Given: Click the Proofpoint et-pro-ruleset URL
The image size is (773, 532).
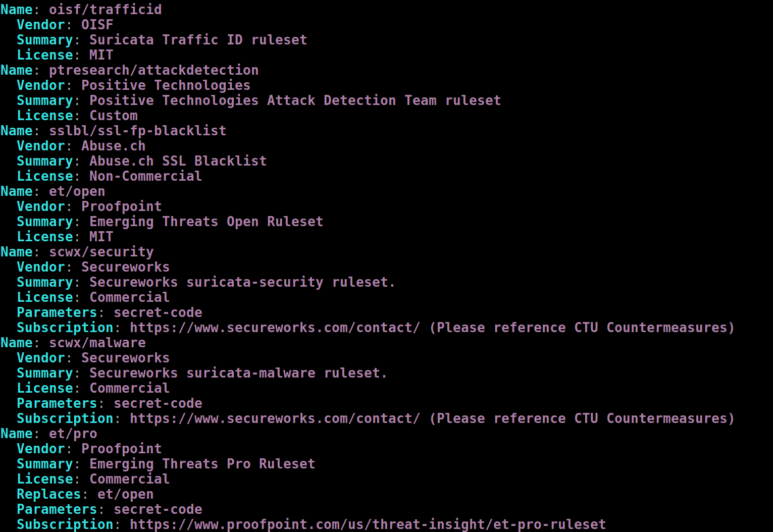Looking at the screenshot, I should coord(368,524).
